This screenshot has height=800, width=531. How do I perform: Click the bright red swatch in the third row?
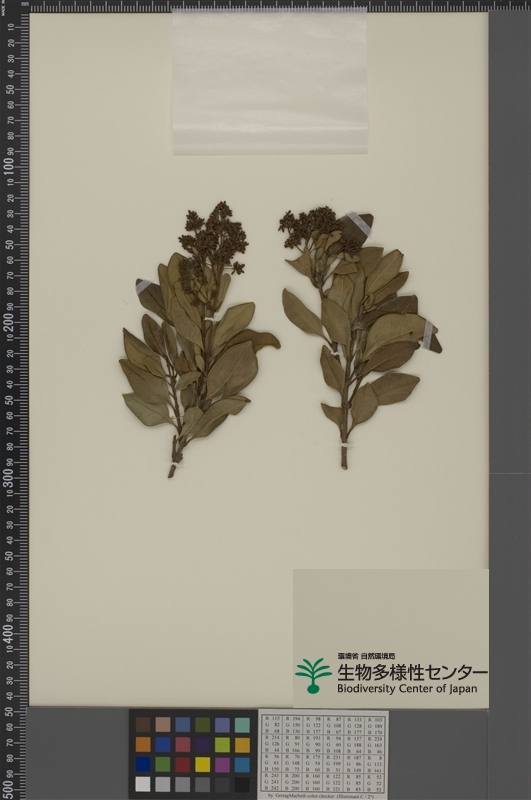pyautogui.click(x=182, y=764)
